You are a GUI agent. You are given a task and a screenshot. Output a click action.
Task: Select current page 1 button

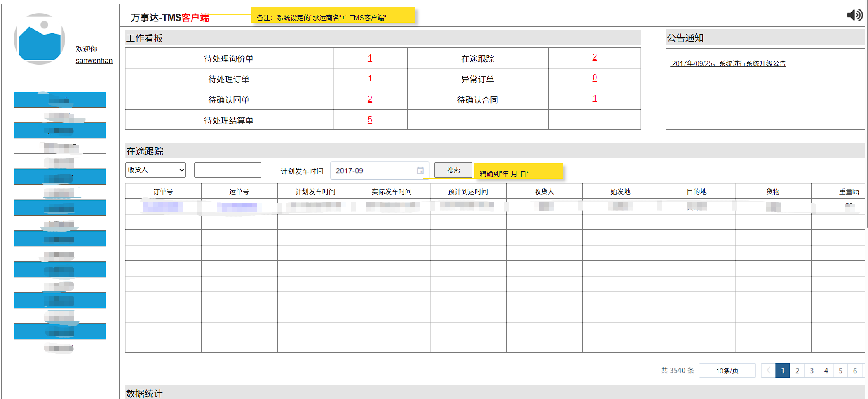[x=783, y=371]
